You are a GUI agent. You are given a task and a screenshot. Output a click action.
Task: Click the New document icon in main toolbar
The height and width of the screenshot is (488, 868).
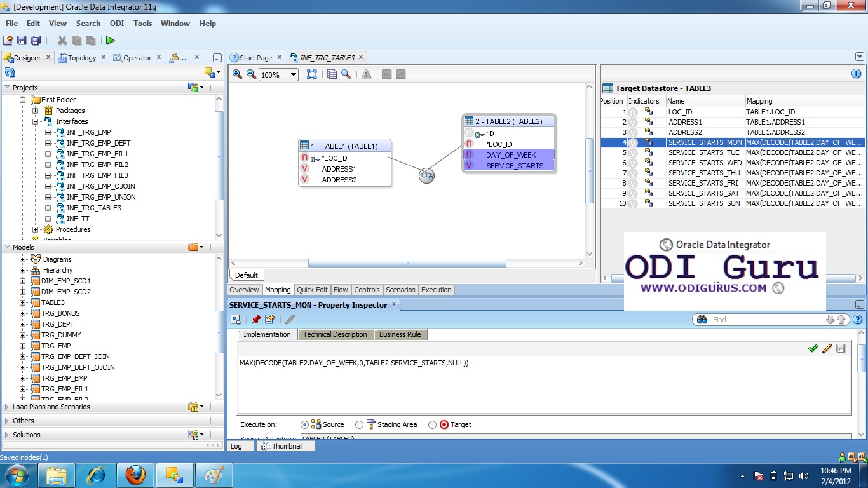coord(8,40)
